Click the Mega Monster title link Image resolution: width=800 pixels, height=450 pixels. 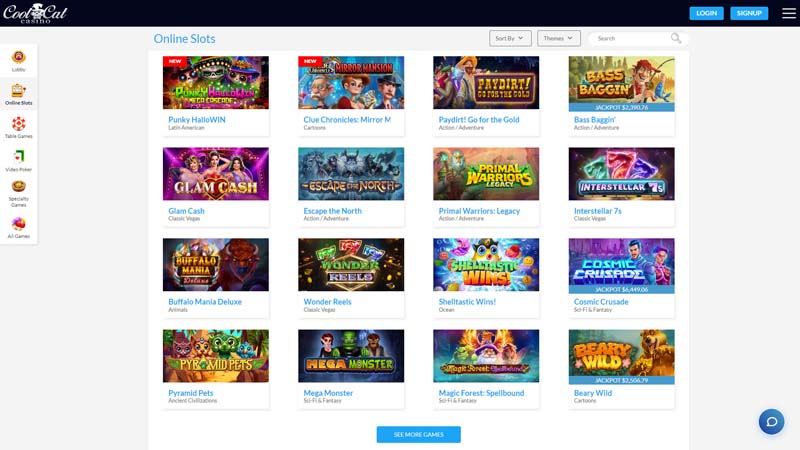(328, 393)
